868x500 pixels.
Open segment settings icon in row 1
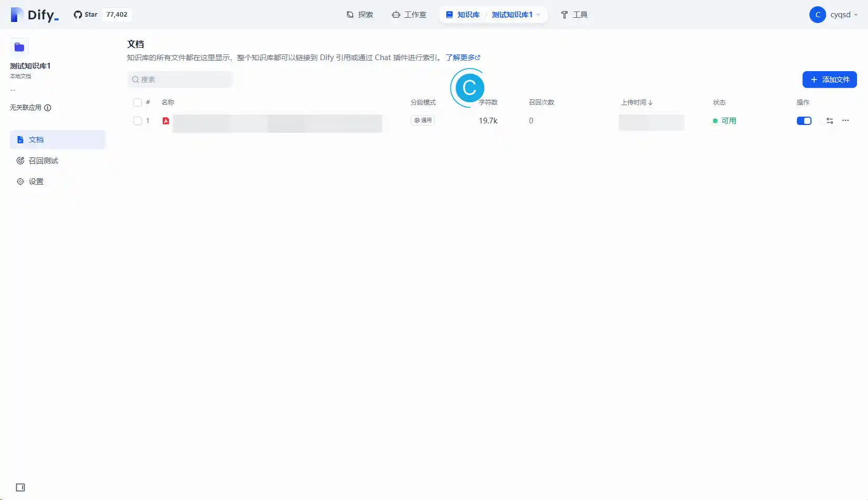coord(830,121)
